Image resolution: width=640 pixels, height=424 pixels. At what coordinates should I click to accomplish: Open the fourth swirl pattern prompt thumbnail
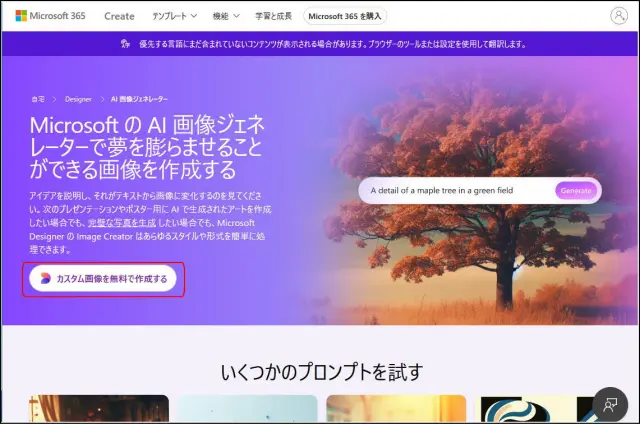(x=539, y=408)
